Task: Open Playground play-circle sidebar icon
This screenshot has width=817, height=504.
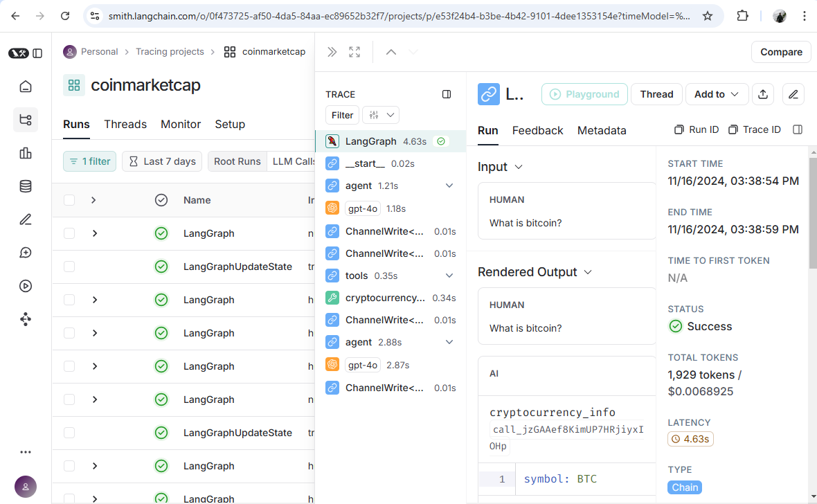Action: (26, 286)
